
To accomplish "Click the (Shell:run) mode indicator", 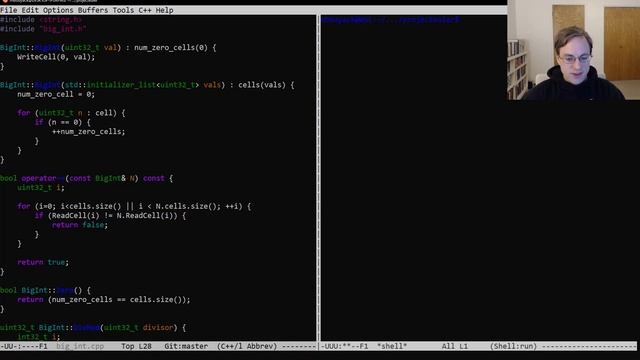I will click(x=513, y=346).
